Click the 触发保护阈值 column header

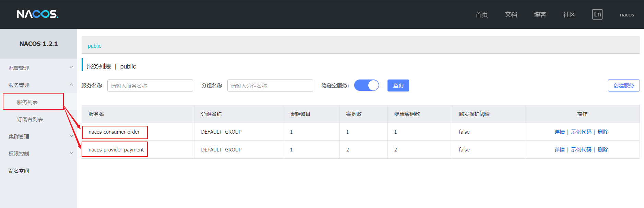(x=475, y=114)
